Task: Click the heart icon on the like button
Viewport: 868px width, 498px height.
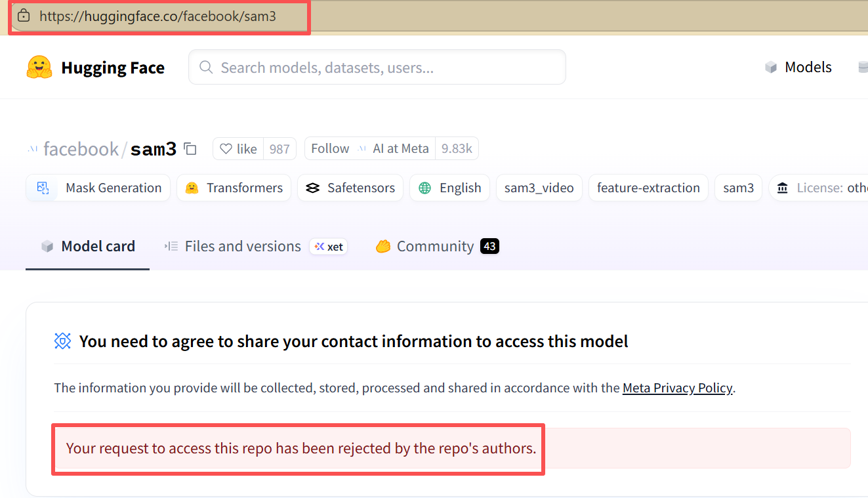Action: tap(226, 149)
